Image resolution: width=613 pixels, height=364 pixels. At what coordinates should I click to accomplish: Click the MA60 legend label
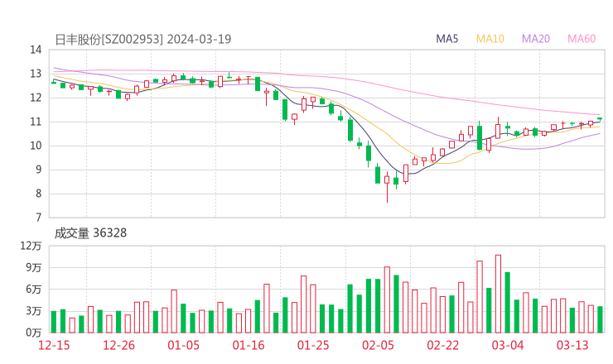pos(582,39)
